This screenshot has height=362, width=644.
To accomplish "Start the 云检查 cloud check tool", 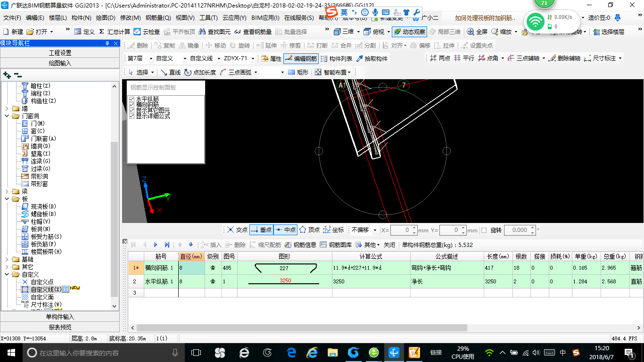I will pos(147,32).
